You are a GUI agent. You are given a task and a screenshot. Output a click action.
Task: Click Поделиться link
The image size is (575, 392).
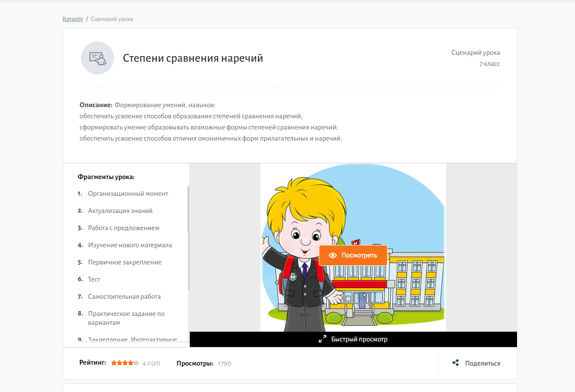click(483, 363)
